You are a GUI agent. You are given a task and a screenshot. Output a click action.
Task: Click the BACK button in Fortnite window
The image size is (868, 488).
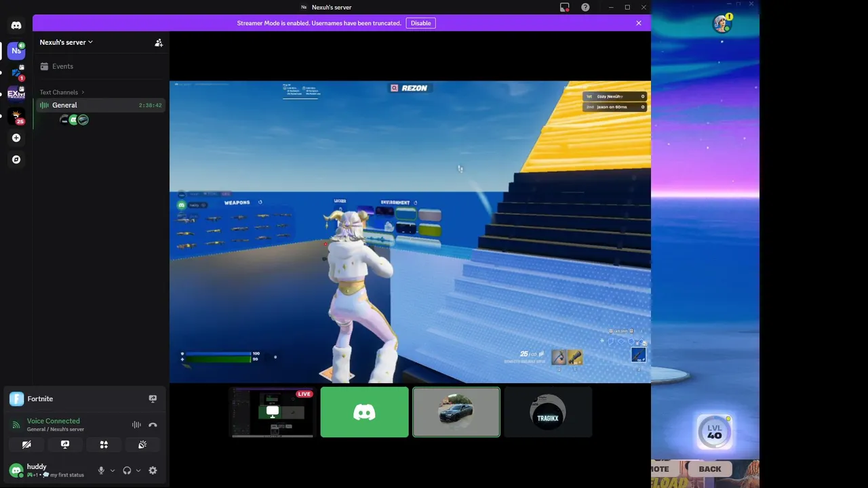[x=710, y=469]
